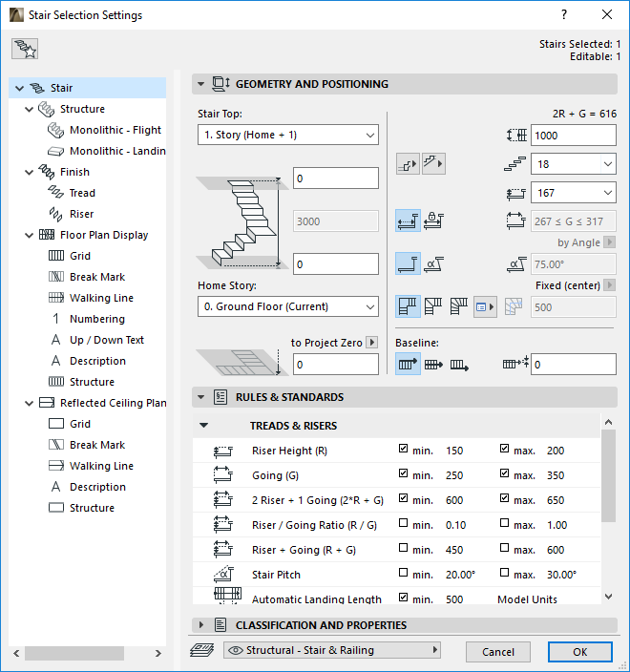
Task: Click the top offset field
Action: tap(336, 178)
